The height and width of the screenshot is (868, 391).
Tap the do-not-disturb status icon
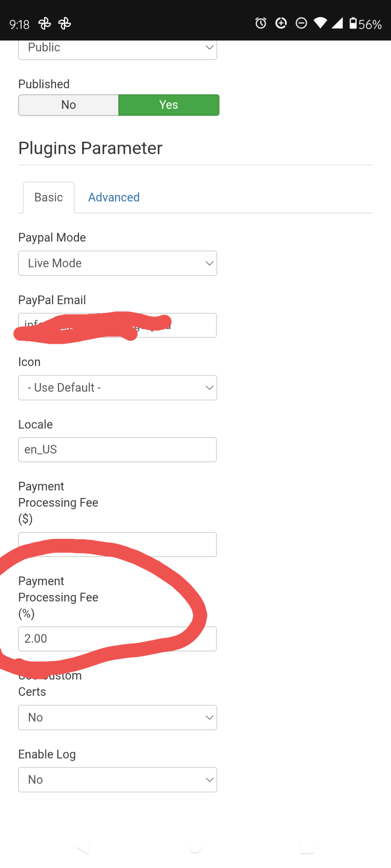(301, 24)
